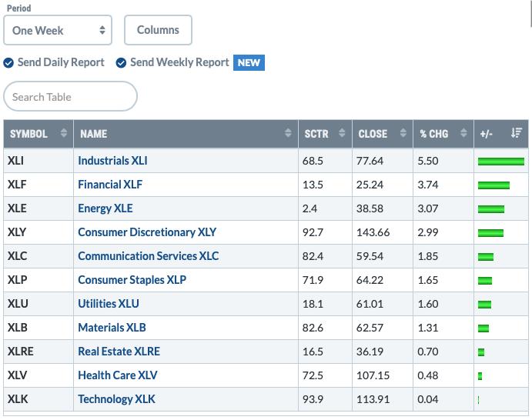Screen dimensions: 532x420
Task: Click the Industrials XLI green change bar
Action: pyautogui.click(x=500, y=162)
